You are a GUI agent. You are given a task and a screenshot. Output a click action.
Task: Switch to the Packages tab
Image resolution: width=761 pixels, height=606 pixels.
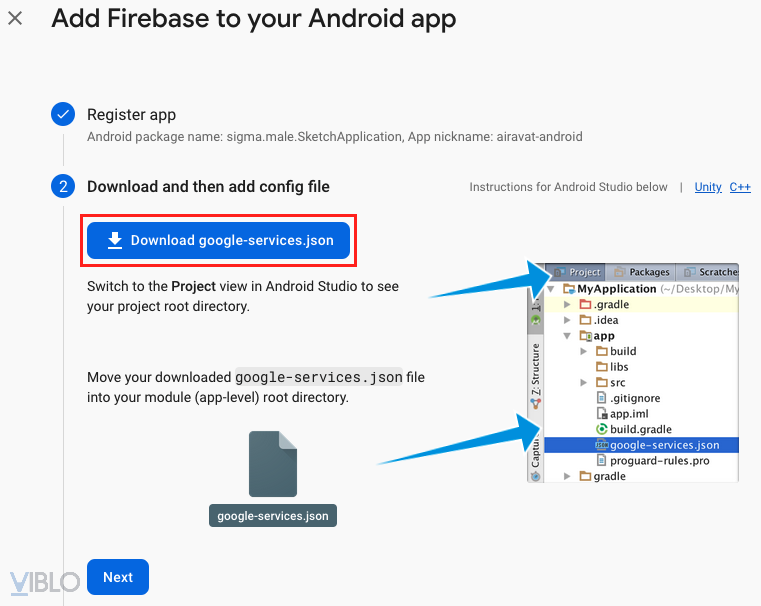click(642, 272)
